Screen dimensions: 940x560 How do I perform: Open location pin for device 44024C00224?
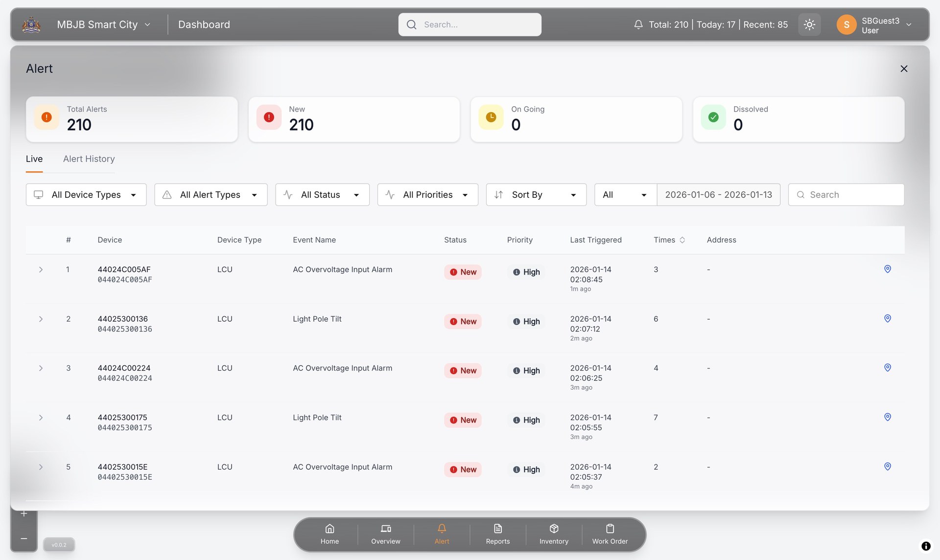[887, 368]
